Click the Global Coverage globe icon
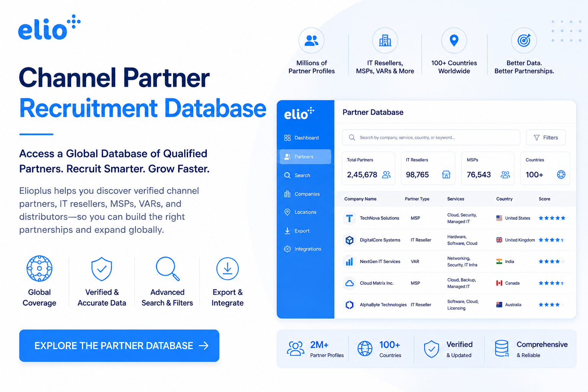This screenshot has width=588, height=392. (39, 268)
